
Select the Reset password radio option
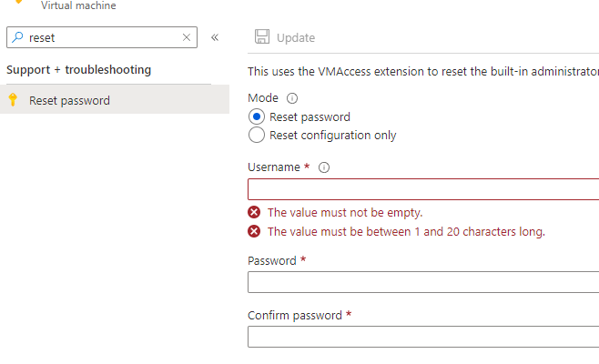tap(257, 116)
